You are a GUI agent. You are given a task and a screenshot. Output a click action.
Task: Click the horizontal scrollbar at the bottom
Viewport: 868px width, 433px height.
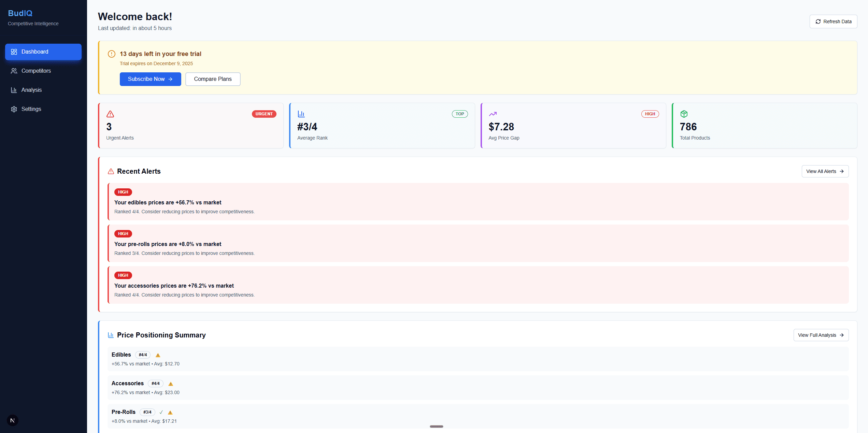436,426
